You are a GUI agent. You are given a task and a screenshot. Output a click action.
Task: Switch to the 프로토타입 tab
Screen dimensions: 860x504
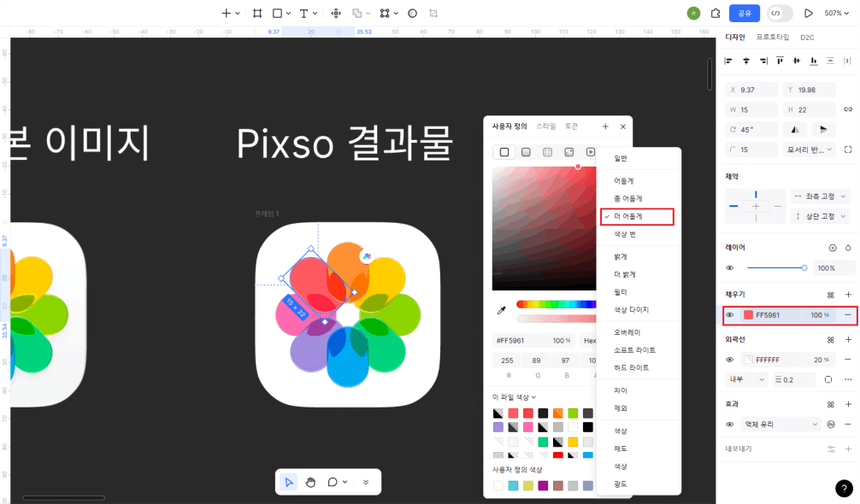click(x=772, y=38)
